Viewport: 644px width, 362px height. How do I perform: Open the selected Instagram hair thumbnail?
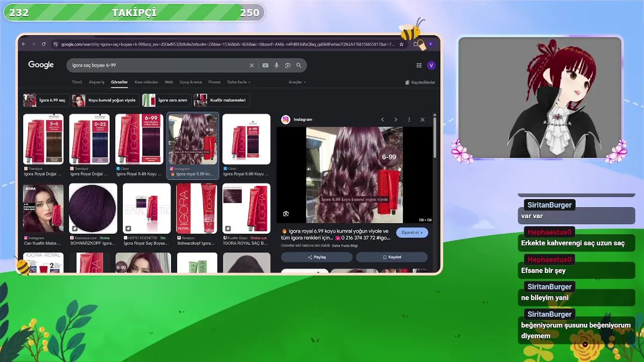(x=193, y=139)
